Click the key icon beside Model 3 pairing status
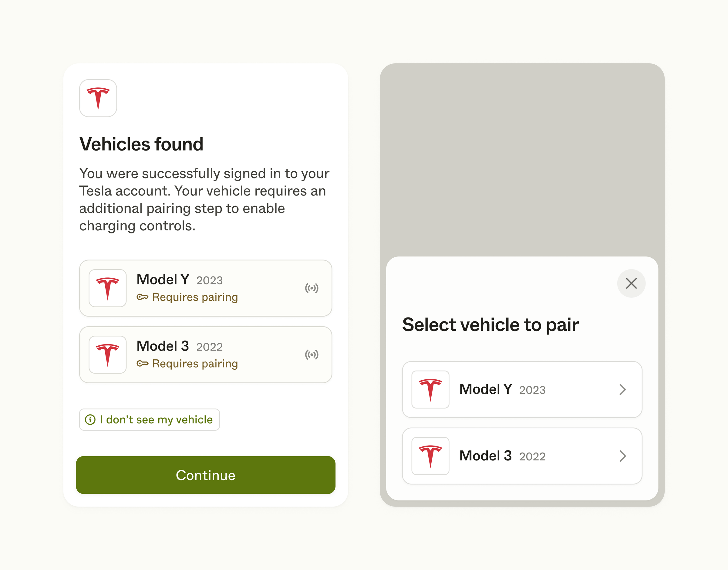Screen dimensions: 728x570 142,363
